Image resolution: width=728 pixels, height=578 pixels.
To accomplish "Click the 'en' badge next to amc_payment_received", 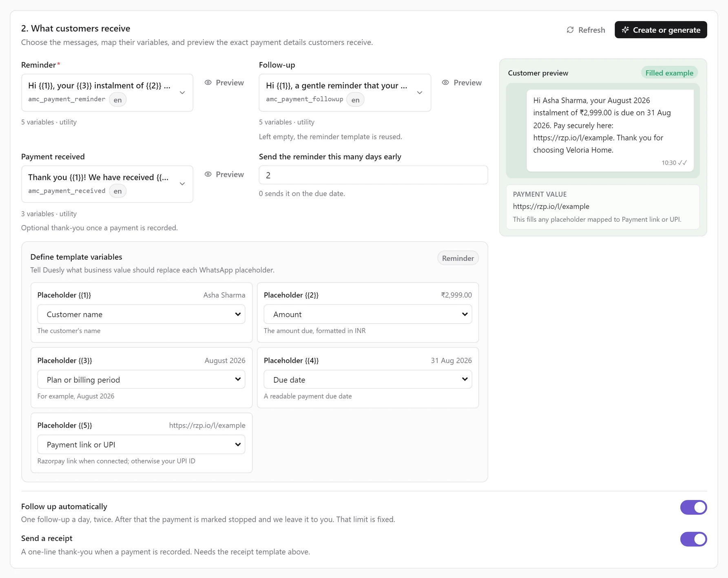I will (x=117, y=191).
